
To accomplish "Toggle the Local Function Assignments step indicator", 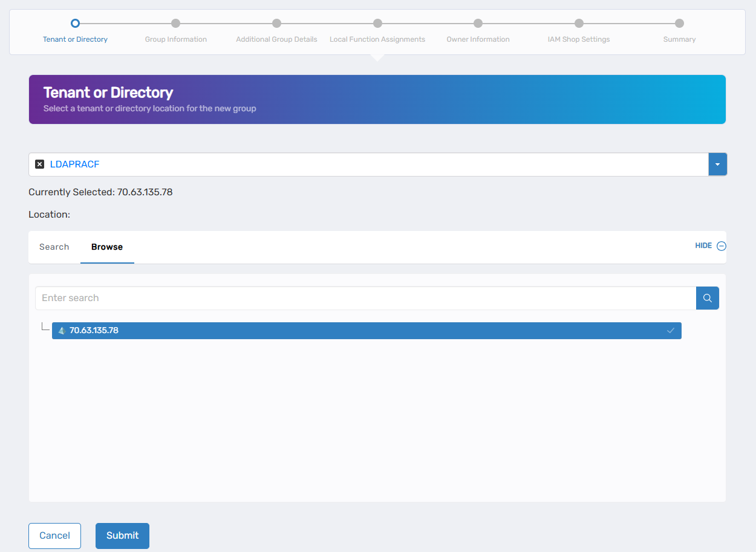I will 377,23.
